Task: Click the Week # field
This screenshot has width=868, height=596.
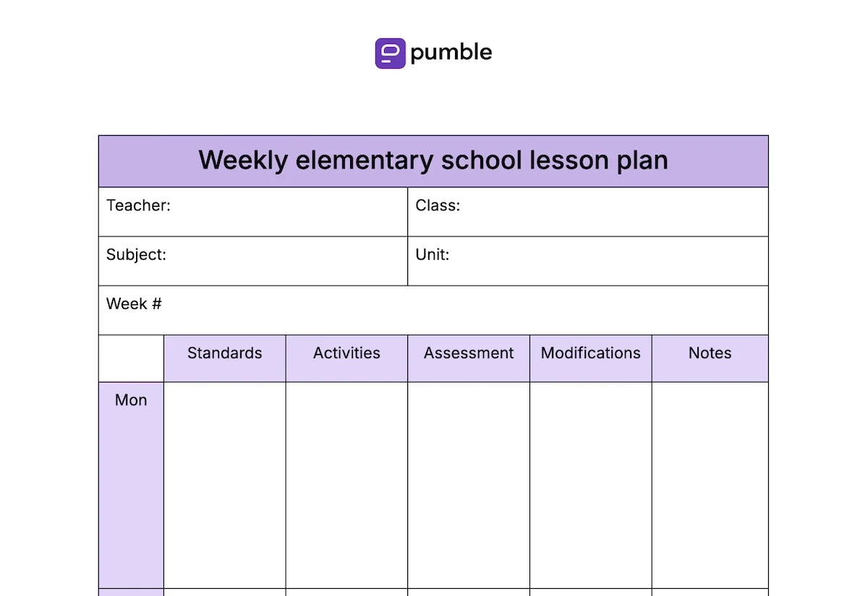Action: click(433, 310)
